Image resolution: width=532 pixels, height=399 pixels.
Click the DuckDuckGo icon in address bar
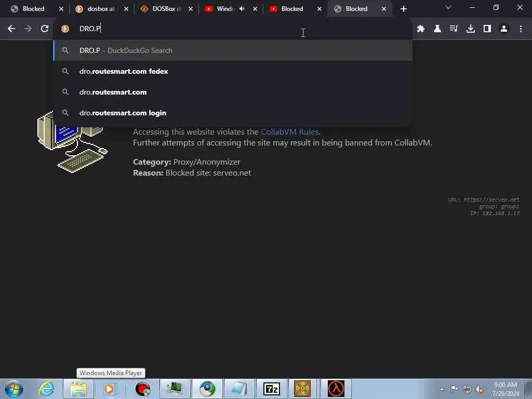[65, 29]
